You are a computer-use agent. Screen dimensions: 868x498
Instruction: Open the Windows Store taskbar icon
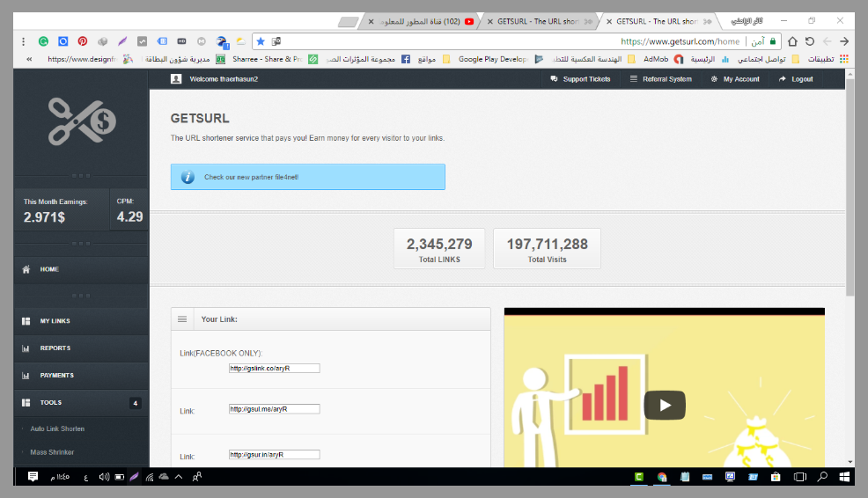[776, 477]
